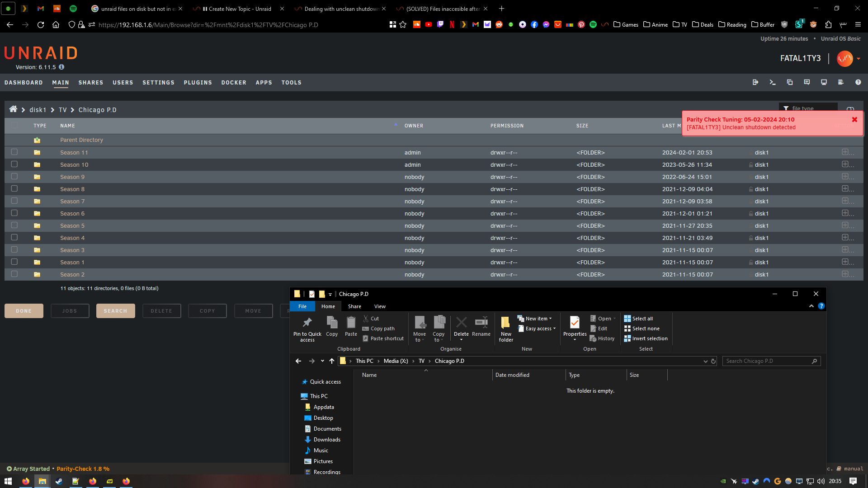Image resolution: width=868 pixels, height=488 pixels.
Task: Dismiss the Parity Check Tuning notification
Action: click(854, 120)
